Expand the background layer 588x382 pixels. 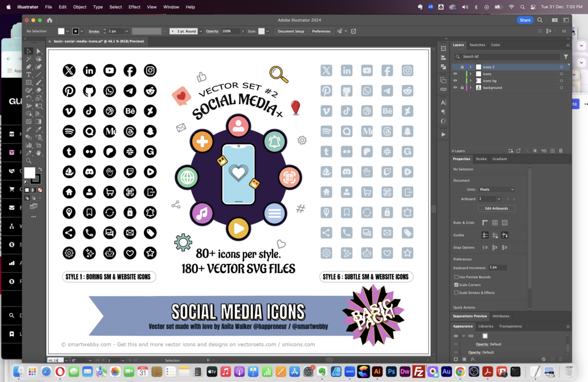pos(470,87)
